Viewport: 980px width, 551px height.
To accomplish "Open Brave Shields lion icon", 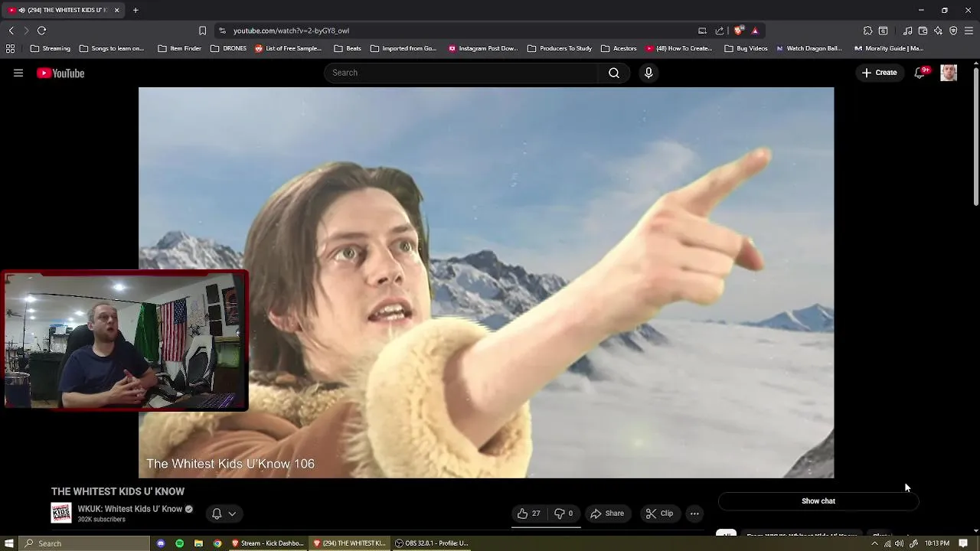I will click(738, 31).
